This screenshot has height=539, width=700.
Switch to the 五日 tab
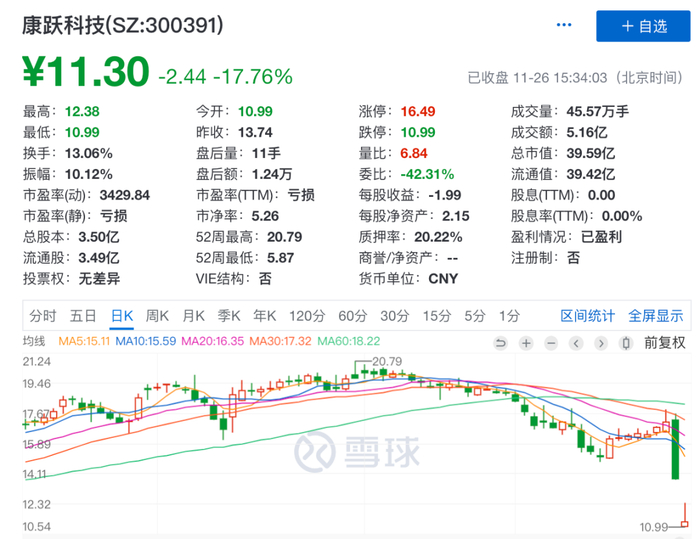(83, 316)
